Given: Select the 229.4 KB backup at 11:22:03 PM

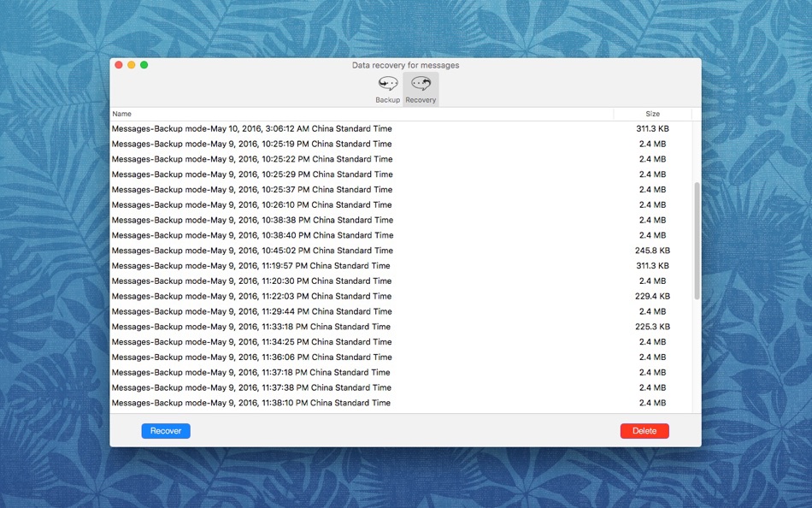Looking at the screenshot, I should point(402,296).
